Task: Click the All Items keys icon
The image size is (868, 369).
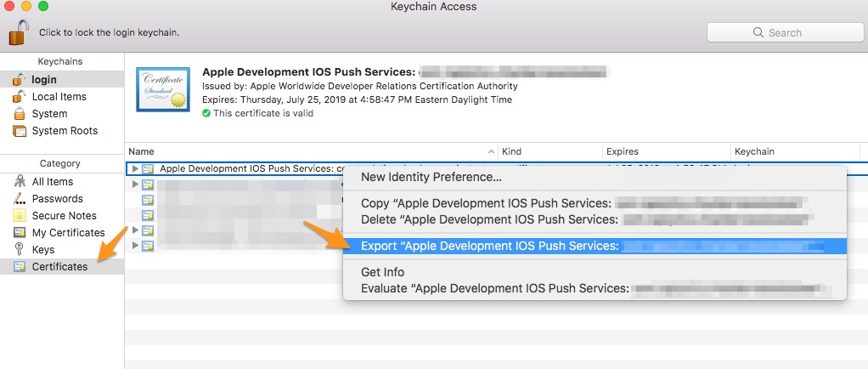Action: [x=20, y=181]
